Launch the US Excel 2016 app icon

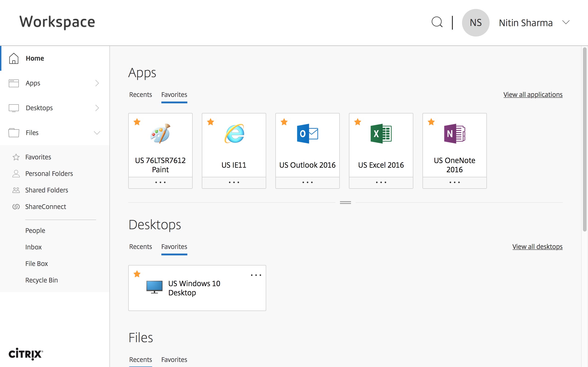pos(381,133)
